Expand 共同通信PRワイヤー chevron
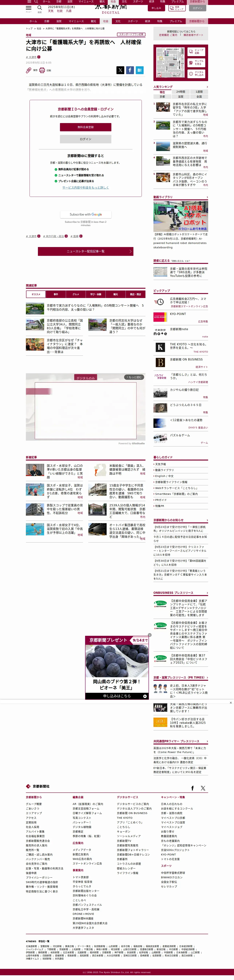Image resolution: width=234 pixels, height=980 pixels. click(207, 742)
